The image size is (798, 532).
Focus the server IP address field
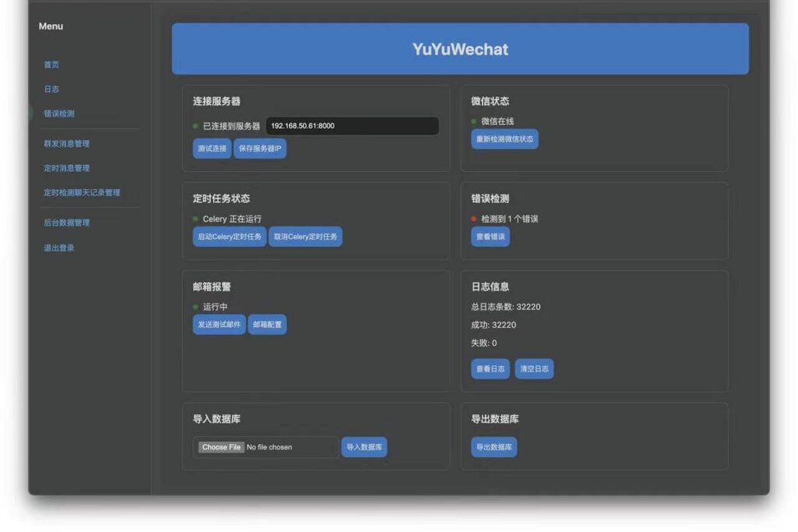tap(352, 125)
